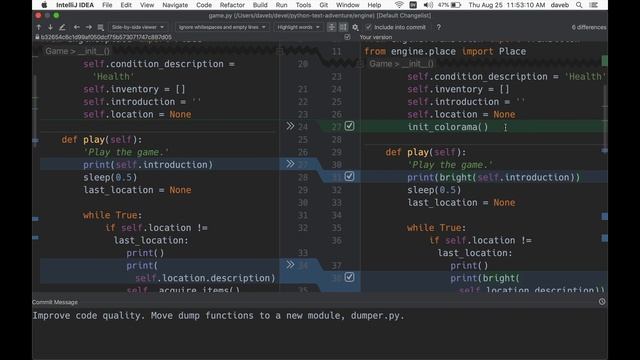Click the left pane revision hash label
640x360 pixels.
106,37
